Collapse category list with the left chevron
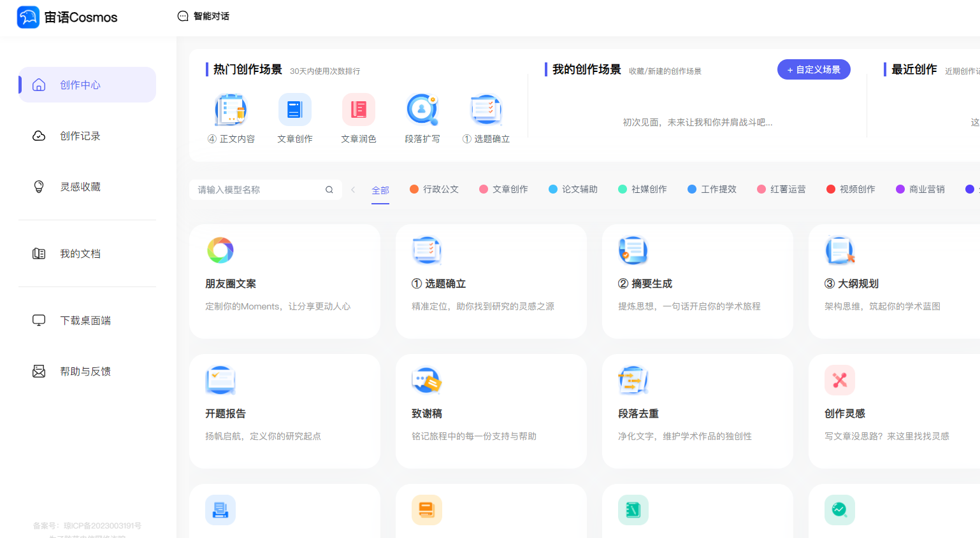 tap(352, 189)
